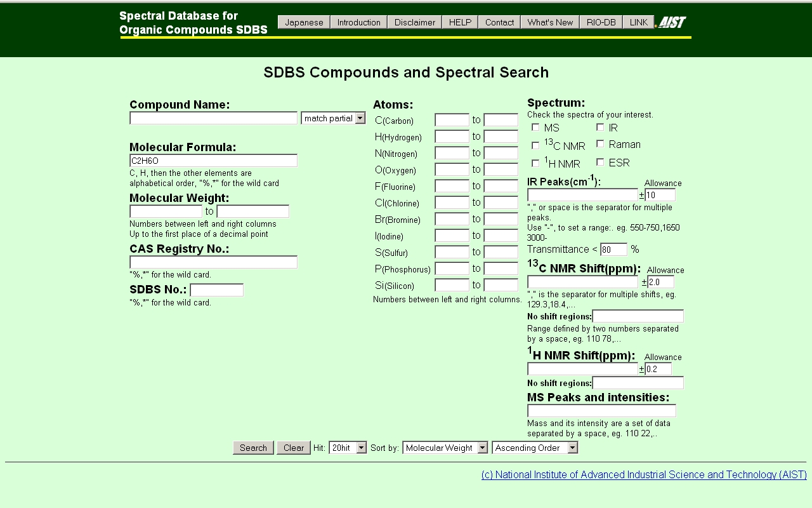Toggle the Raman spectrum checkbox
The height and width of the screenshot is (508, 812).
tap(600, 144)
